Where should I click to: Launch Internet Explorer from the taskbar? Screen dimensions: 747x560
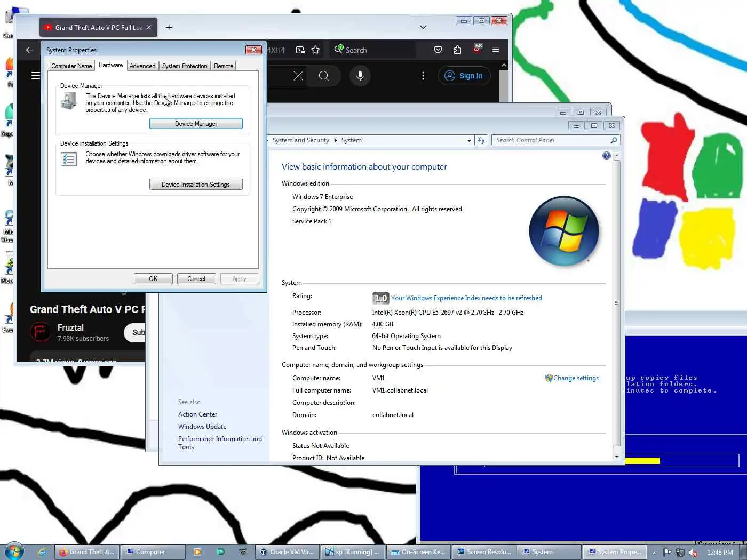pyautogui.click(x=42, y=552)
